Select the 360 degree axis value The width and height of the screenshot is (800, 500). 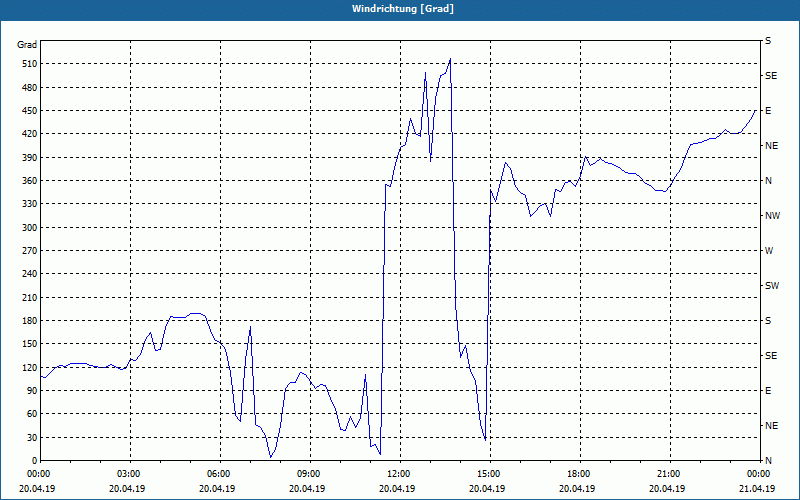click(x=29, y=181)
